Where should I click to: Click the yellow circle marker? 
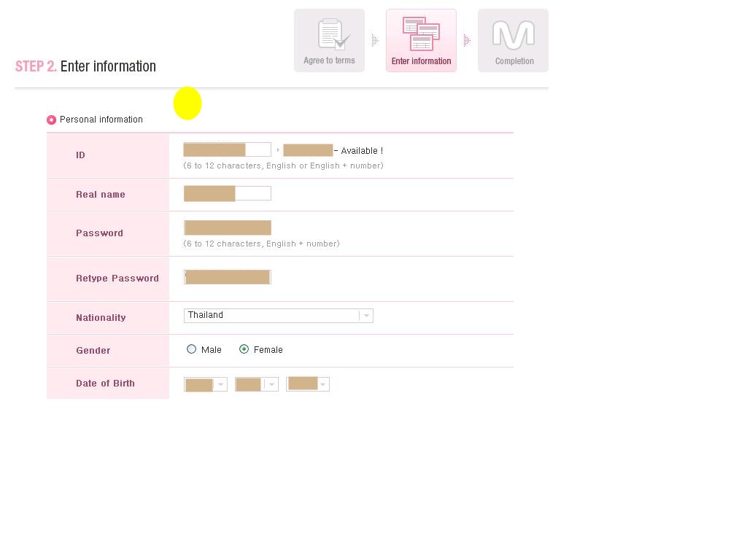(187, 104)
